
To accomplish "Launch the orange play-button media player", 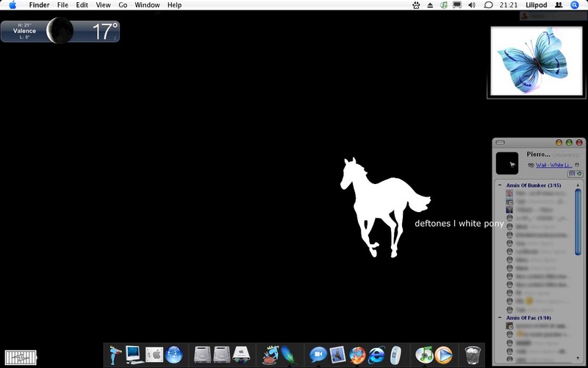I will [x=444, y=355].
